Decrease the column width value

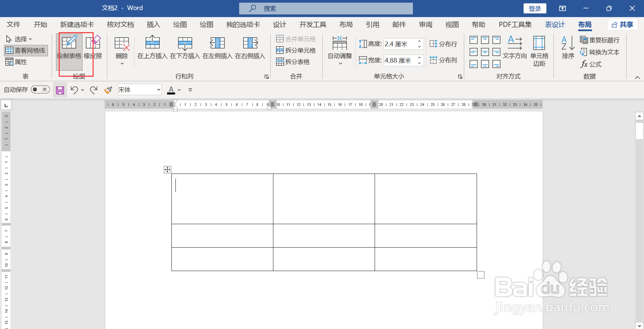pyautogui.click(x=419, y=63)
